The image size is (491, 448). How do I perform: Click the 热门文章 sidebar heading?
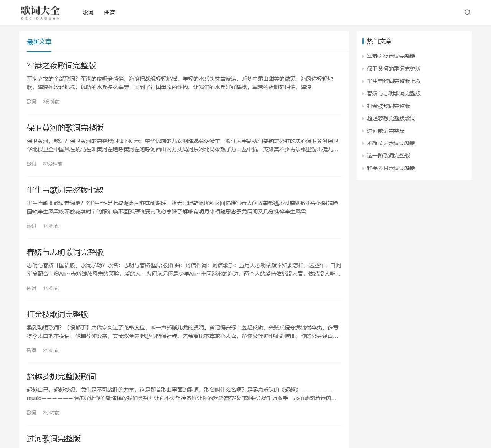tap(379, 41)
